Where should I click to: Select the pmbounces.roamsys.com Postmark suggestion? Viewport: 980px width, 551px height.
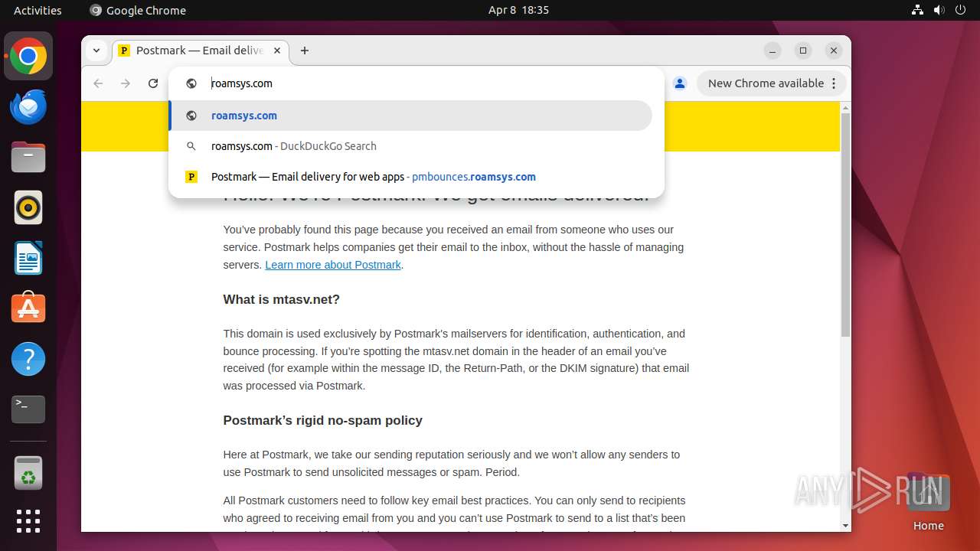(410, 177)
